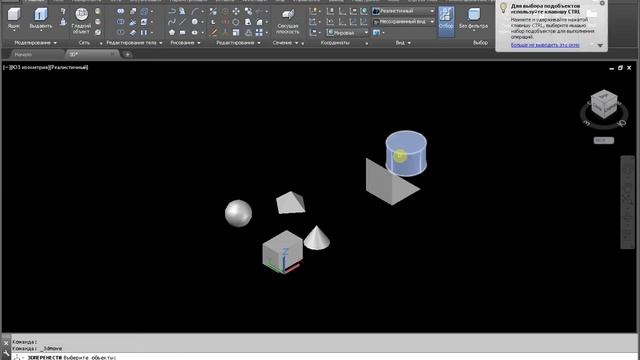
Task: Click the Без фильтра selection filter button
Action: (473, 18)
